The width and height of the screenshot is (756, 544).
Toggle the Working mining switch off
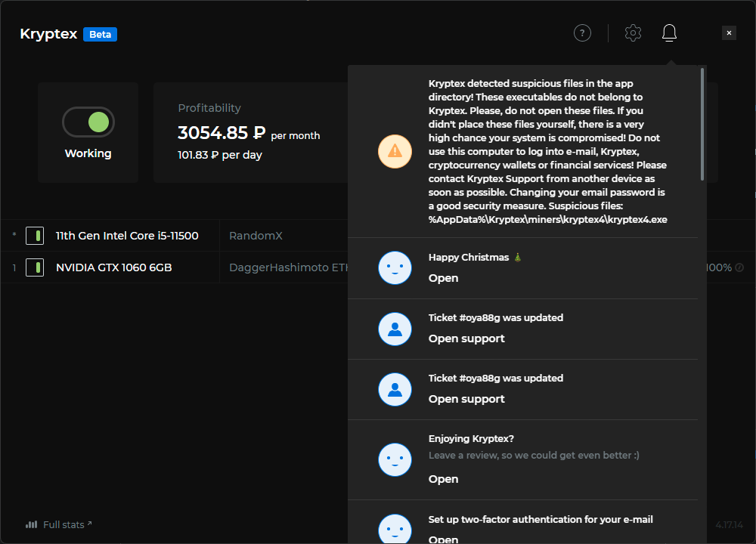[x=88, y=122]
